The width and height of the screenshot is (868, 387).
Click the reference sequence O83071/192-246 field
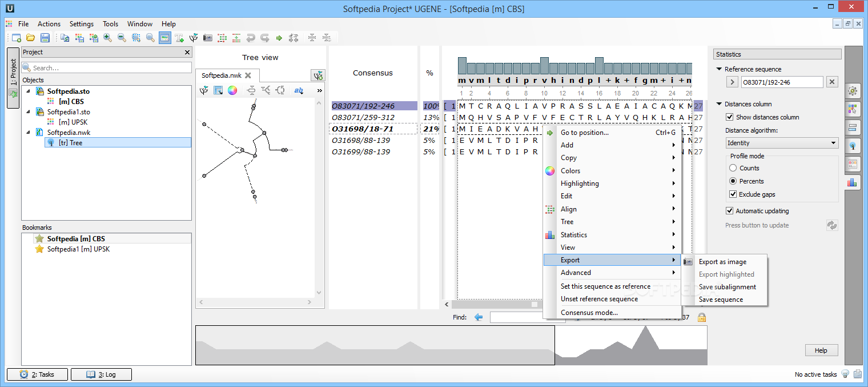(782, 82)
